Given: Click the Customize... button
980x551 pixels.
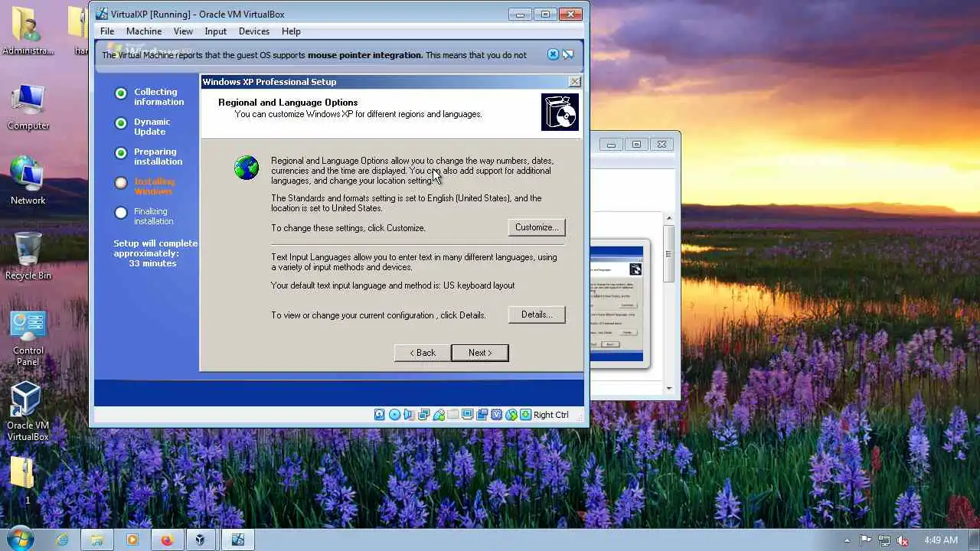Looking at the screenshot, I should click(x=537, y=227).
